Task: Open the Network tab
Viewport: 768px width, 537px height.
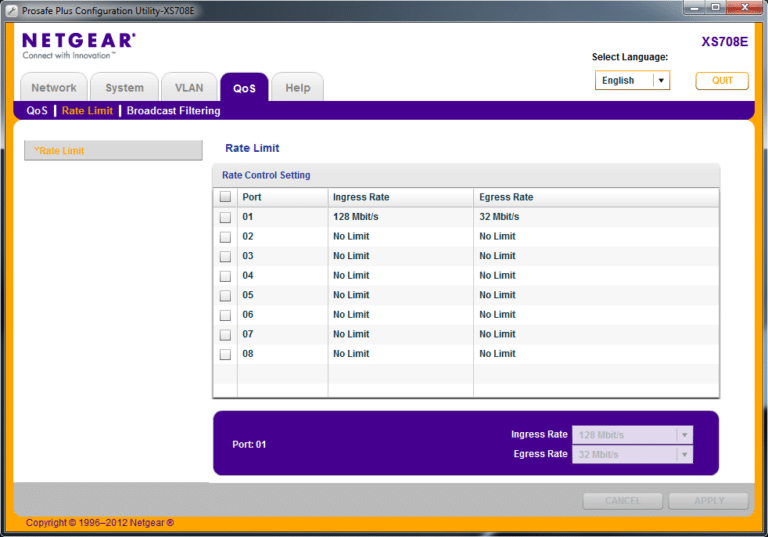Action: click(54, 88)
